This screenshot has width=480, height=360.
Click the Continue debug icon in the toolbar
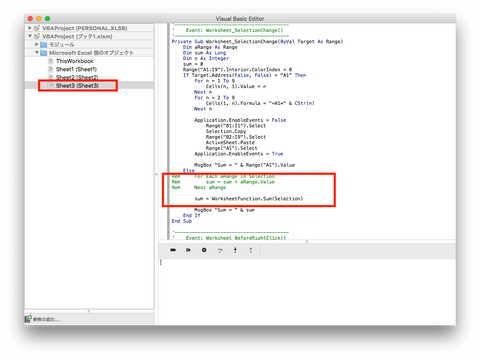coord(173,250)
